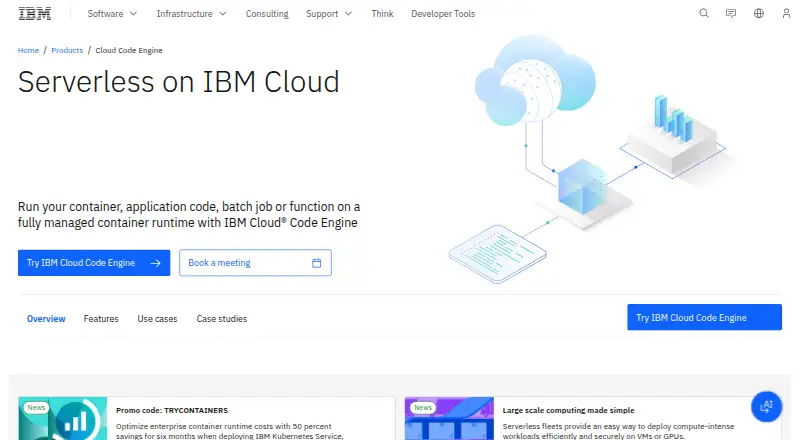This screenshot has height=440, width=800.
Task: Click the Serverless on IBM Cloud heading
Action: (179, 82)
